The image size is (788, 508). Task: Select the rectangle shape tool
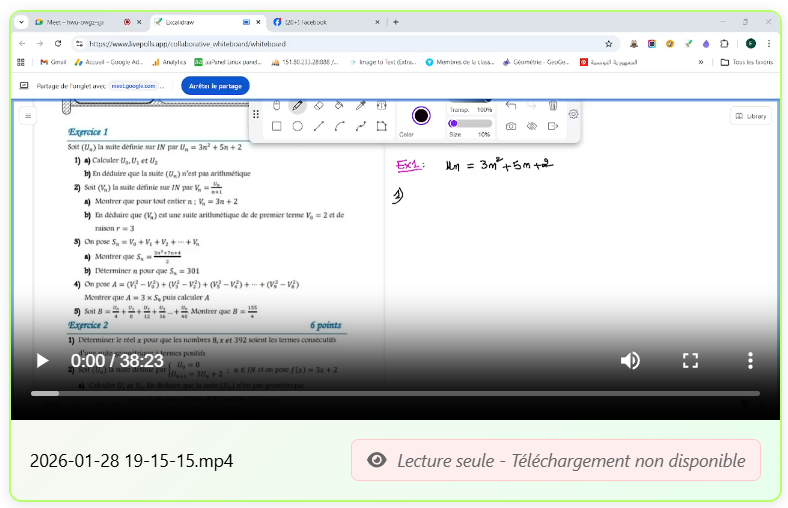click(277, 127)
